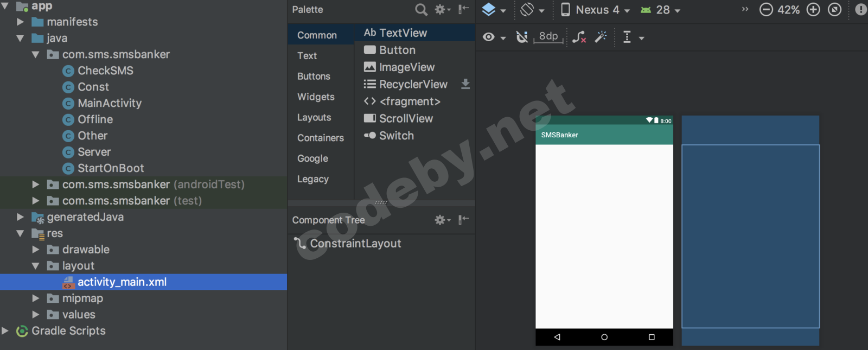This screenshot has width=868, height=350.
Task: Open the guidelines dropdown
Action: [633, 37]
